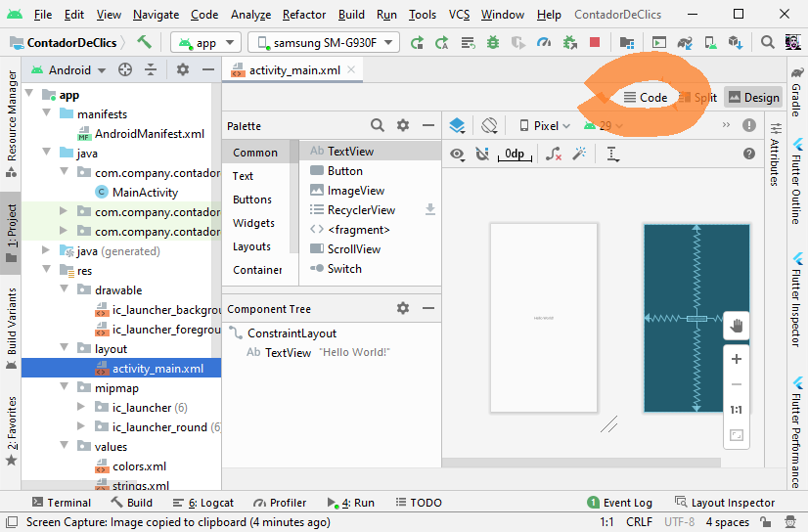Screen dimensions: 808x532
Task: Click the red Stop button in toolbar
Action: tap(595, 42)
